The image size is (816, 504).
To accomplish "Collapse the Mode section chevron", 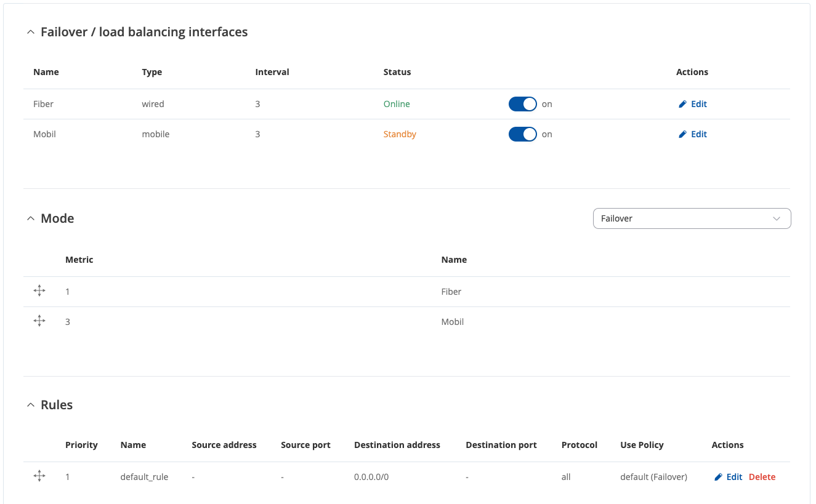I will 31,218.
